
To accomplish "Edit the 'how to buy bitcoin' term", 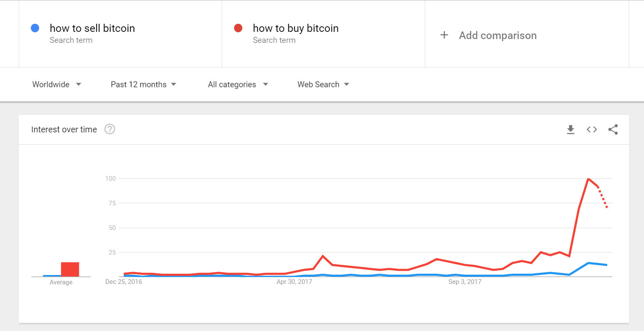I will coord(296,28).
